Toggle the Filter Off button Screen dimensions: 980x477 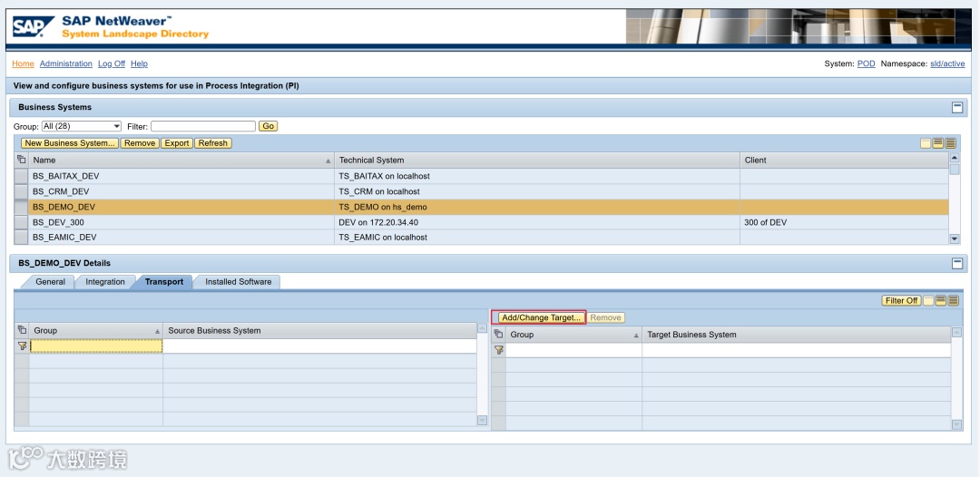point(902,301)
